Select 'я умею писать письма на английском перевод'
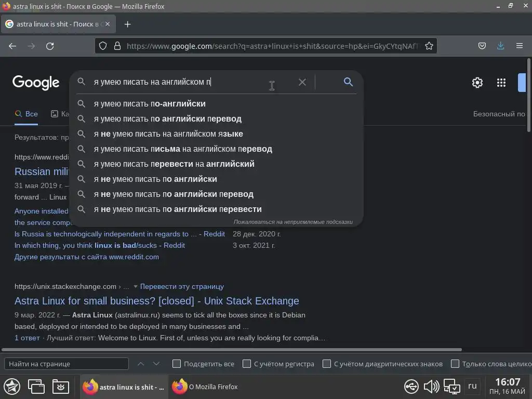The image size is (532, 399). pyautogui.click(x=217, y=149)
